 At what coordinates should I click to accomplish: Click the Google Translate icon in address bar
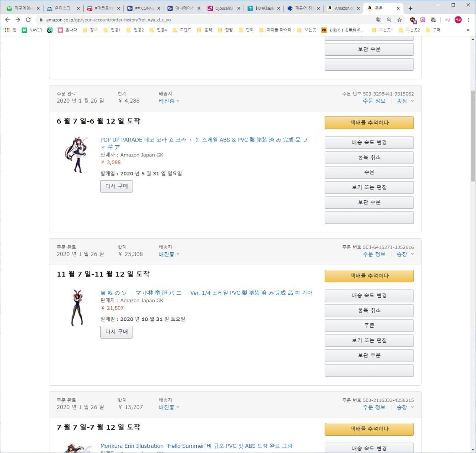tap(379, 20)
